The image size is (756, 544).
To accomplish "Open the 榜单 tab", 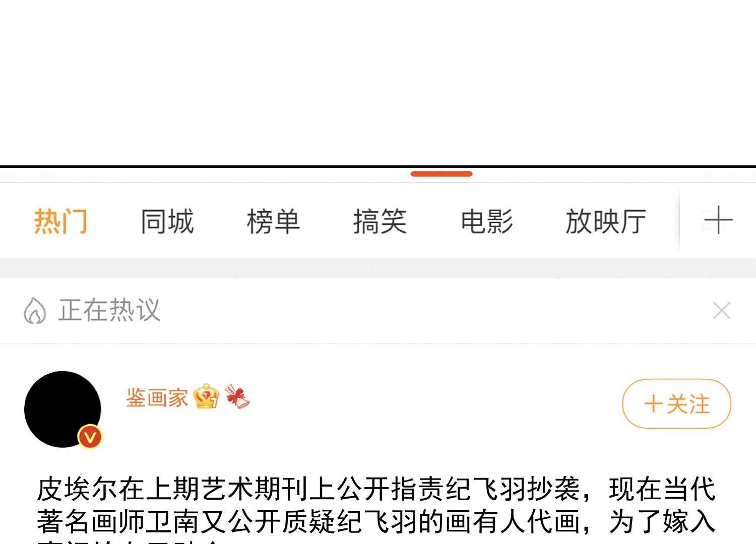I will [x=273, y=222].
